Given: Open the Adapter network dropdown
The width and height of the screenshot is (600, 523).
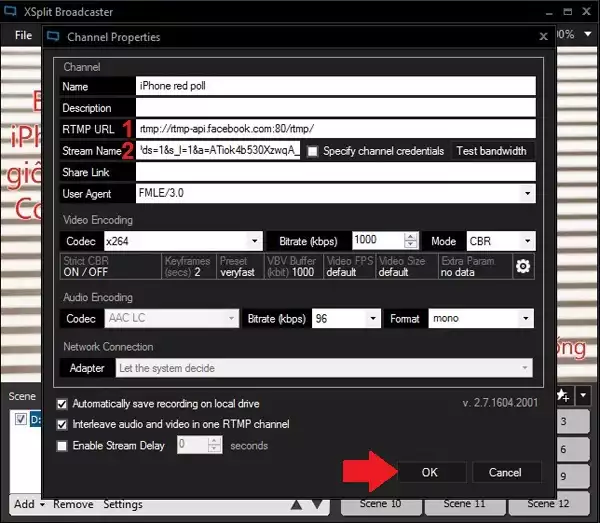Looking at the screenshot, I should click(x=524, y=368).
